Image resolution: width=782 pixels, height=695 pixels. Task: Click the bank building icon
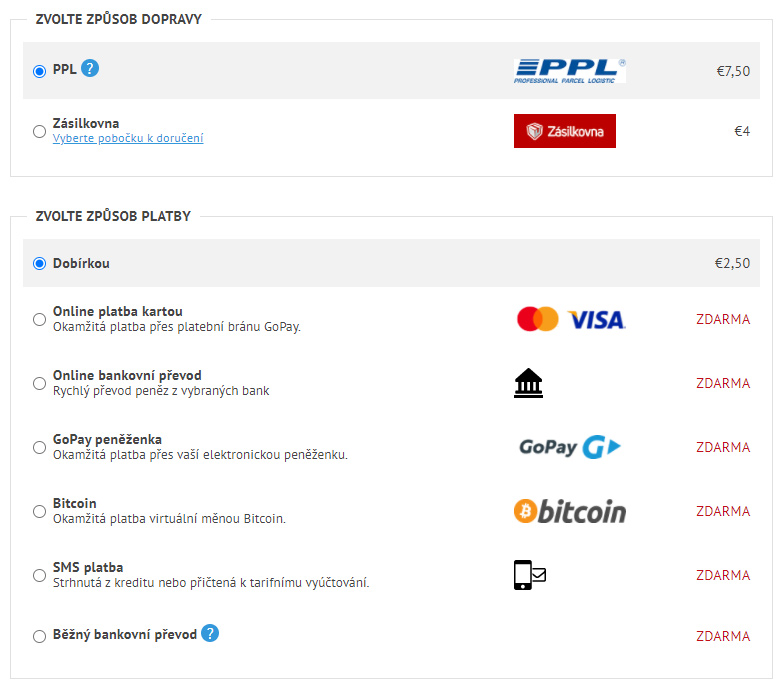tap(528, 383)
